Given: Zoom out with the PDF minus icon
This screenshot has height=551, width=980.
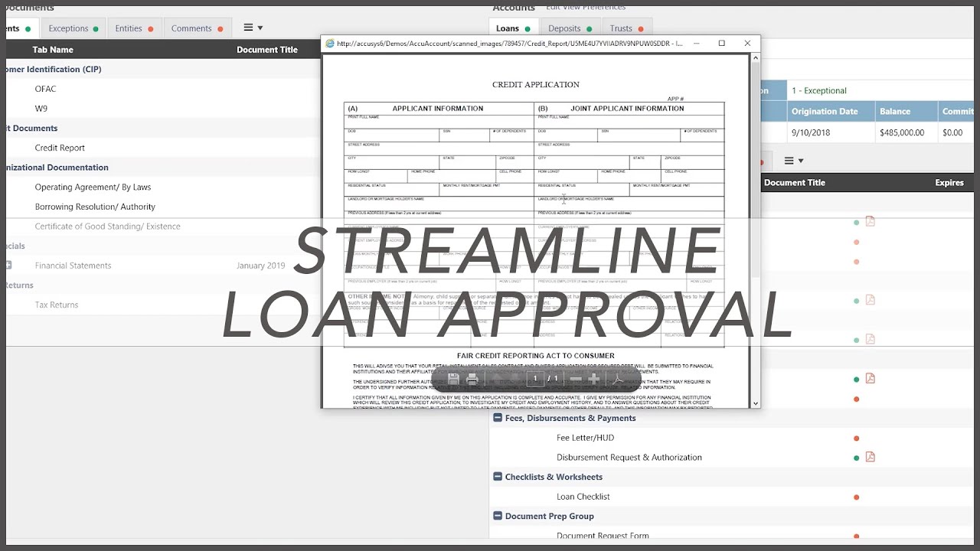Looking at the screenshot, I should [x=576, y=379].
